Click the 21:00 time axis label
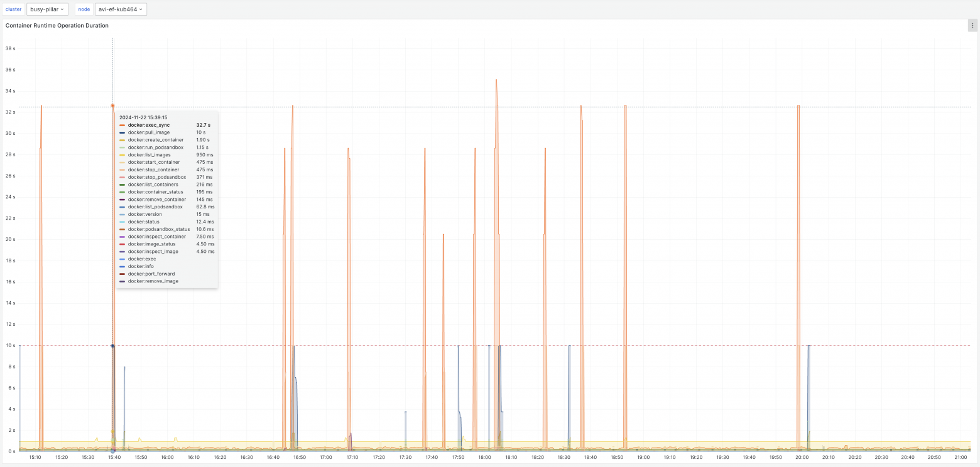 click(x=960, y=458)
